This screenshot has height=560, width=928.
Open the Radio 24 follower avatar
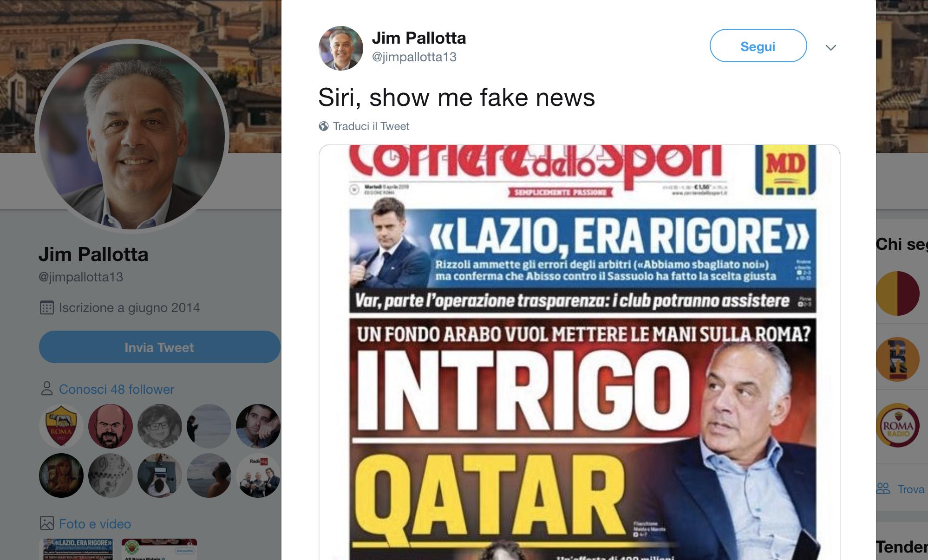[x=258, y=475]
